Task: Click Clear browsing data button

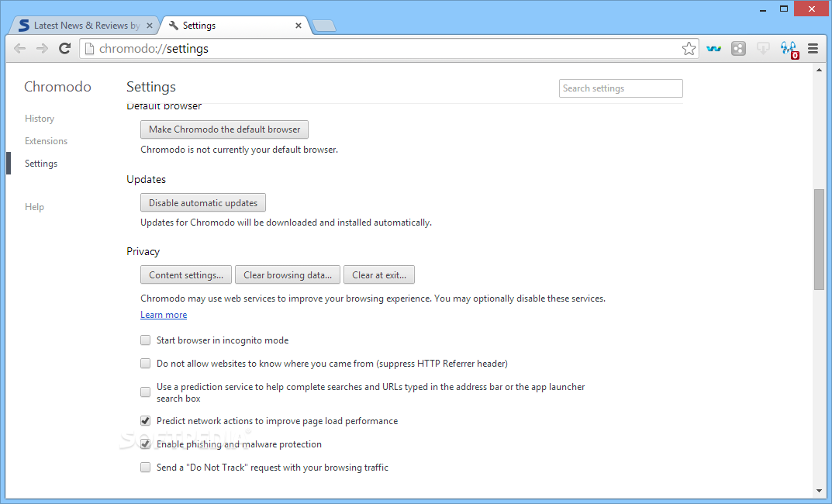Action: pyautogui.click(x=288, y=274)
